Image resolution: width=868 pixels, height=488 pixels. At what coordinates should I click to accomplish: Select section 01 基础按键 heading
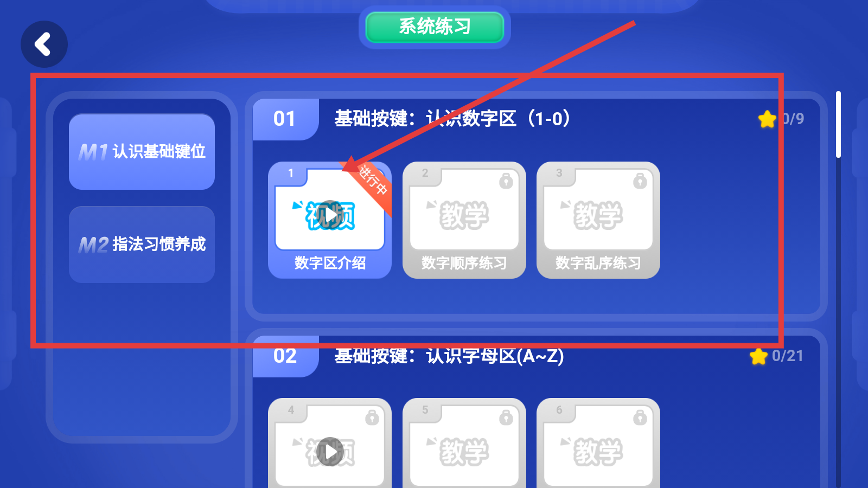452,119
